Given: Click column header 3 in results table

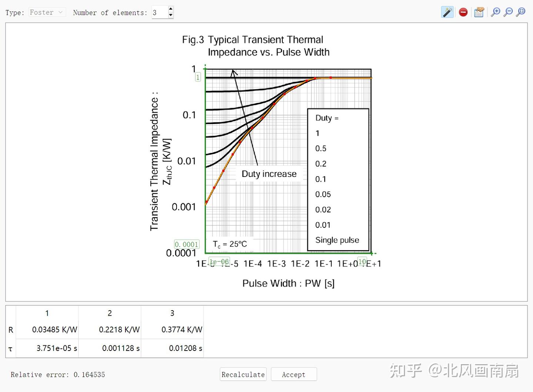Looking at the screenshot, I should click(x=172, y=313).
